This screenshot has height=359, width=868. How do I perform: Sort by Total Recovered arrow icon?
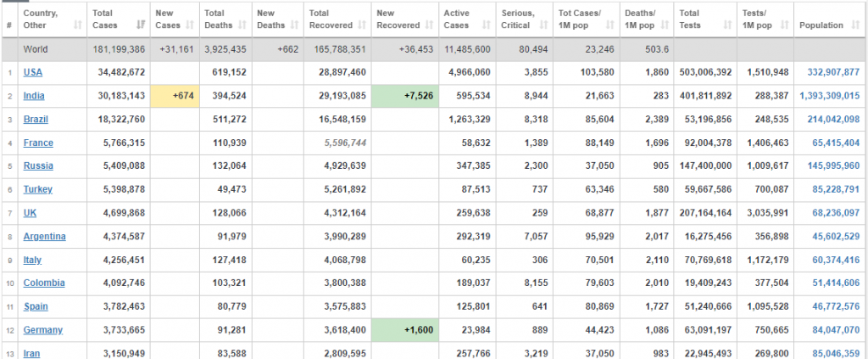tap(361, 25)
